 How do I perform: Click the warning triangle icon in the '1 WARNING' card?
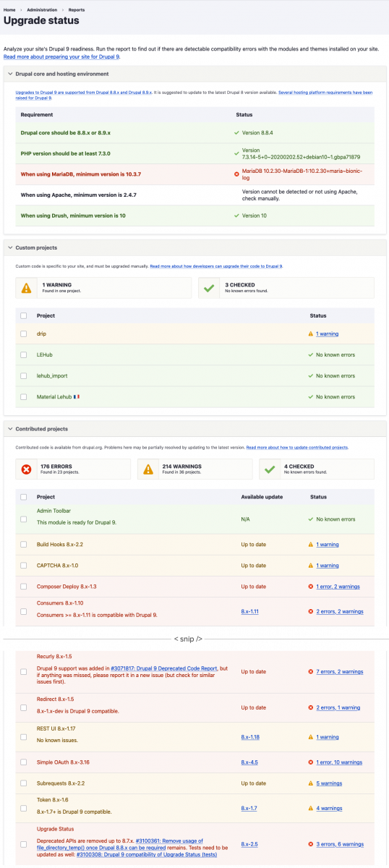click(x=27, y=288)
